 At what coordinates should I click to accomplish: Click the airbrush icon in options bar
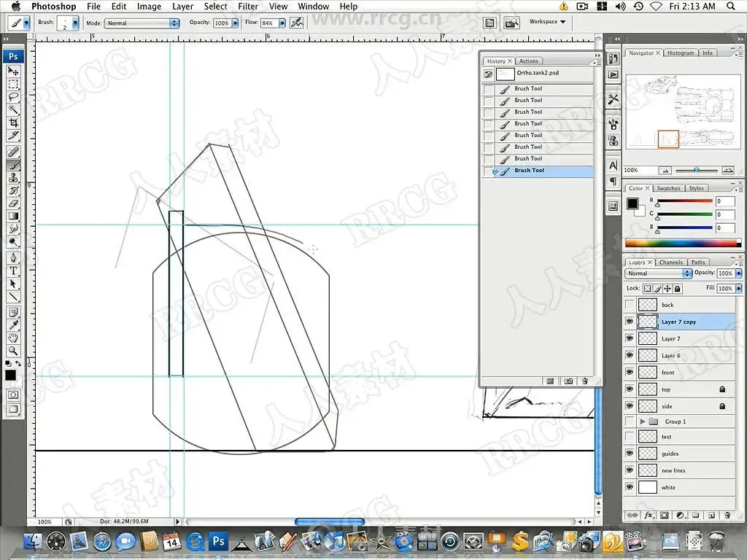297,23
